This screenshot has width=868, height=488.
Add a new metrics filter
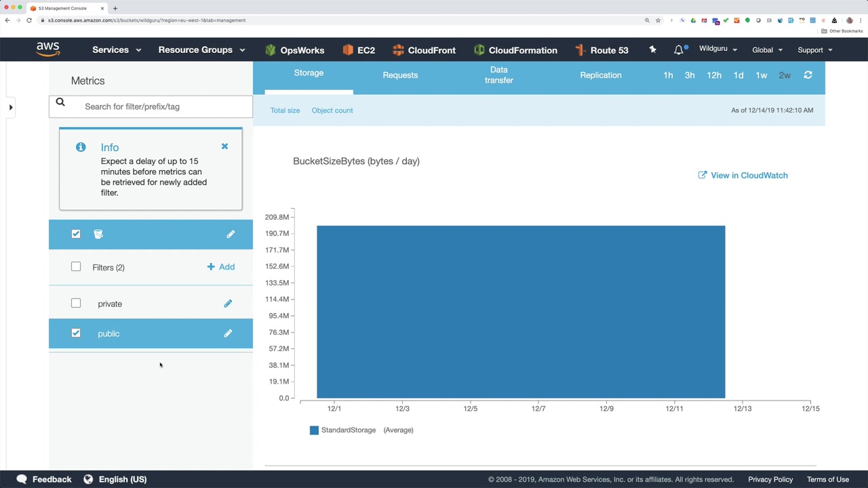[x=221, y=267]
